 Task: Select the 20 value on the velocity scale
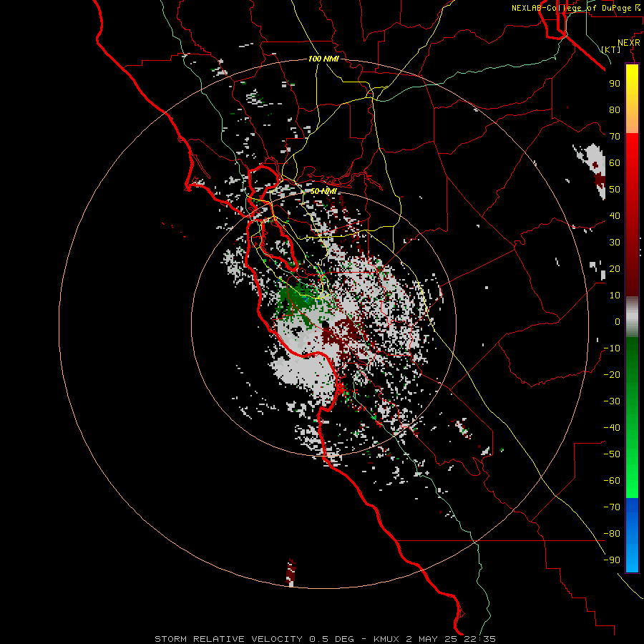(x=615, y=268)
